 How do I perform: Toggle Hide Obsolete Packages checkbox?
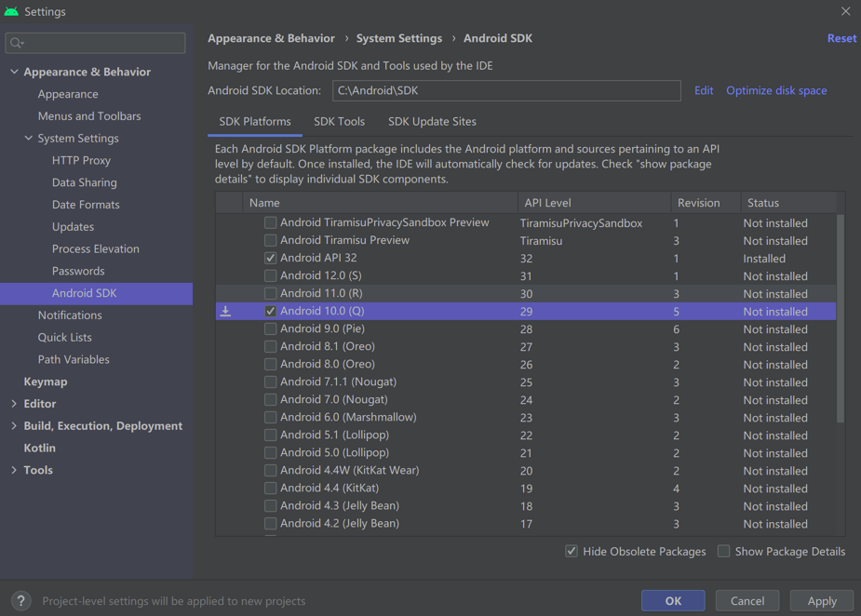pos(572,552)
